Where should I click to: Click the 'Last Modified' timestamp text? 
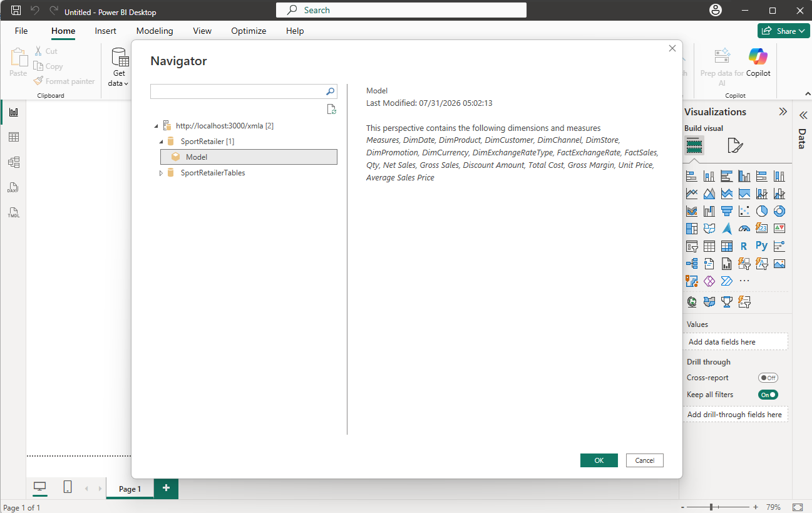[429, 103]
